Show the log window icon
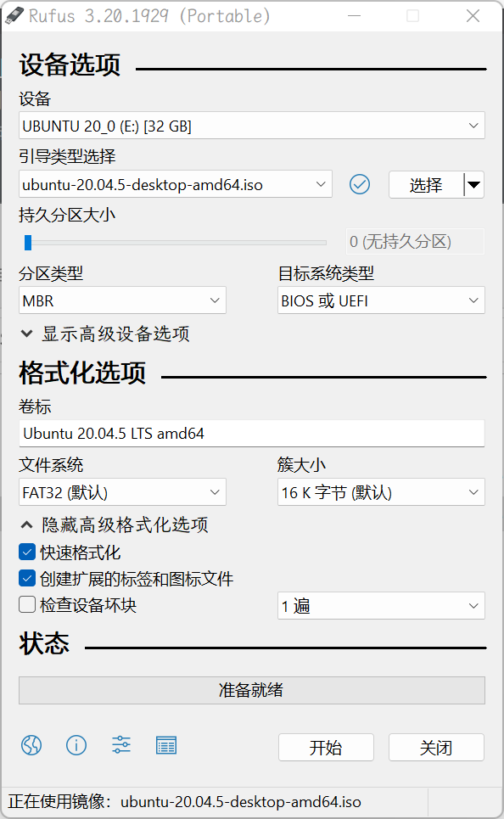This screenshot has height=819, width=504. [x=166, y=745]
